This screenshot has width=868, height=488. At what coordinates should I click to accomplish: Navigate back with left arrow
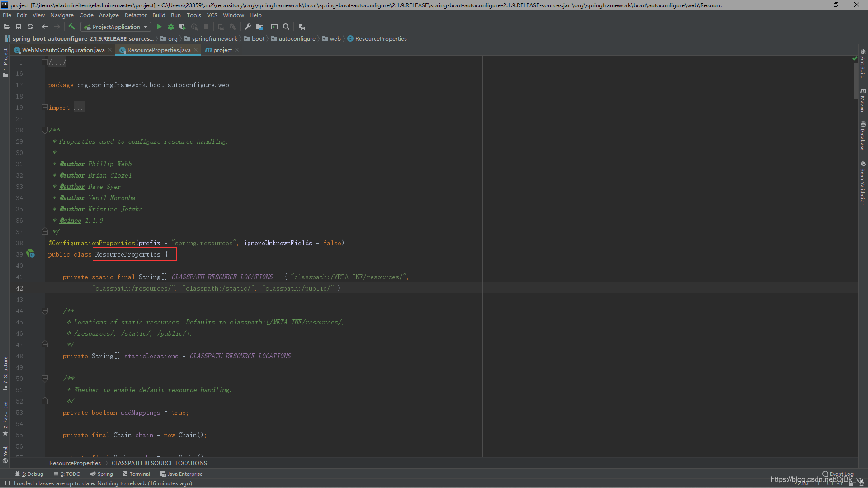(x=45, y=27)
